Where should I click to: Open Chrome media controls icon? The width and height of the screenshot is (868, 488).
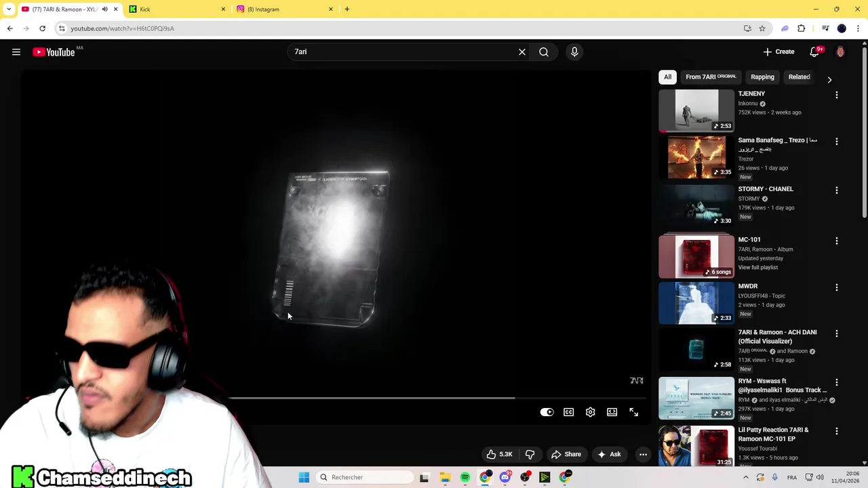click(x=825, y=28)
